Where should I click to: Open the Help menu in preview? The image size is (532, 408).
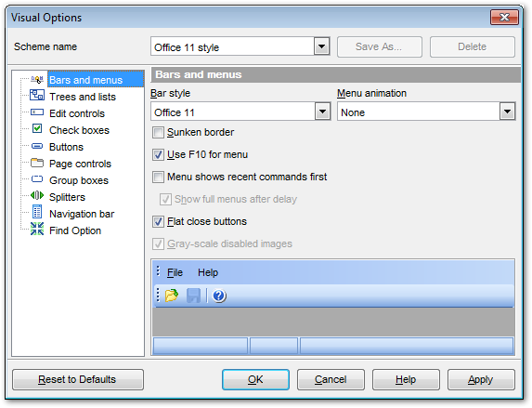[x=208, y=272]
